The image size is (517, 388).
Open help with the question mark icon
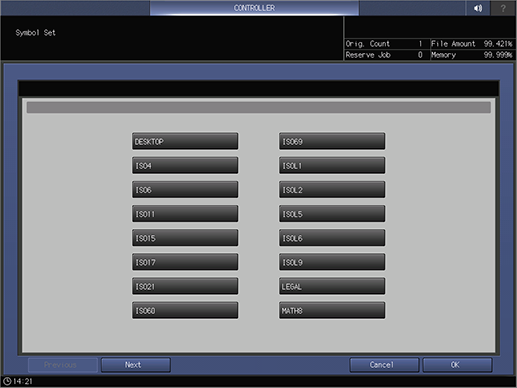(x=503, y=8)
